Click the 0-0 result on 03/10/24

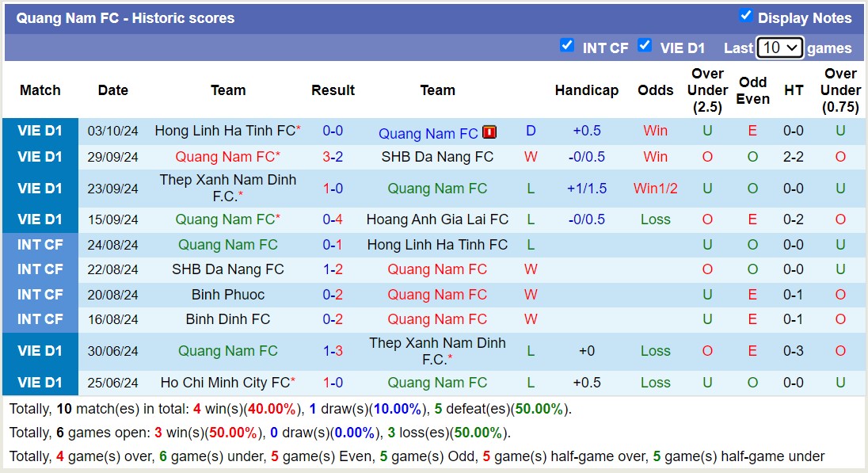pos(333,131)
